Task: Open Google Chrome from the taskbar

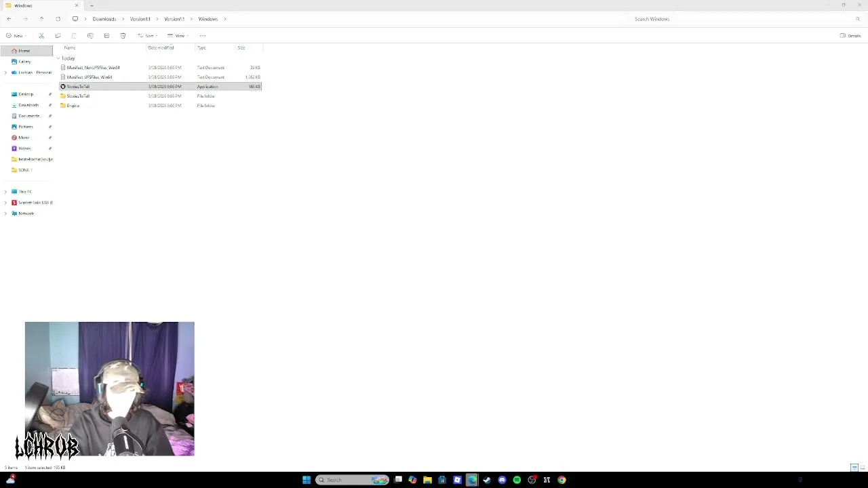Action: pos(561,480)
